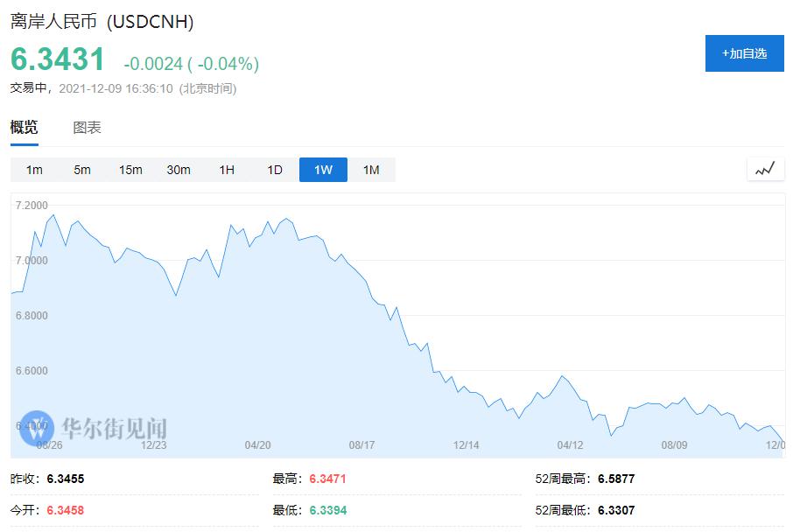Set chart interval to 1H
793x532 pixels.
point(227,170)
